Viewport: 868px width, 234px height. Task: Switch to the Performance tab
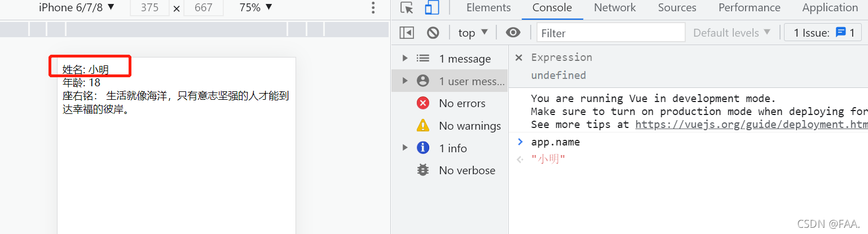749,8
